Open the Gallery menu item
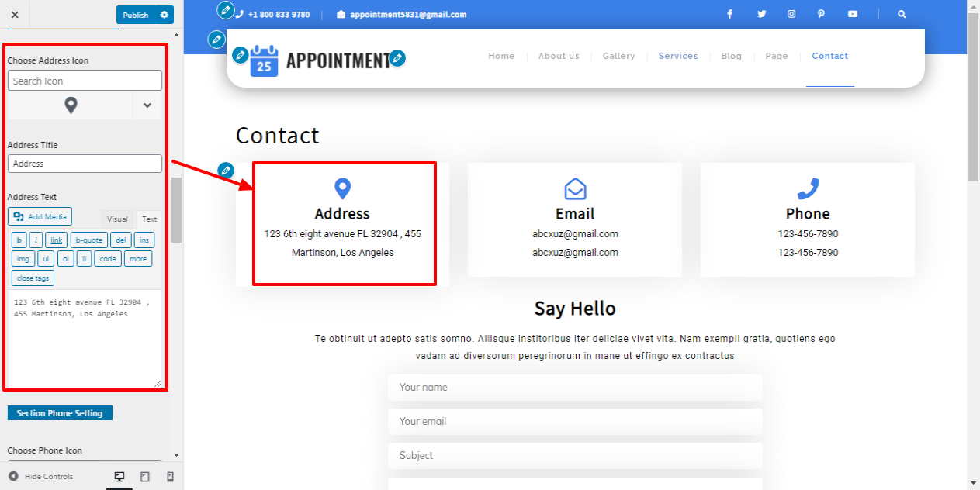 click(618, 56)
